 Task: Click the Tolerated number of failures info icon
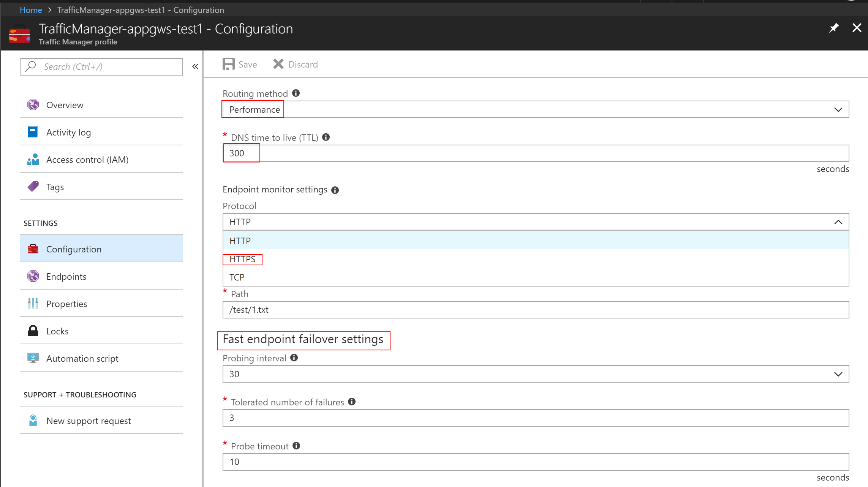tap(352, 402)
